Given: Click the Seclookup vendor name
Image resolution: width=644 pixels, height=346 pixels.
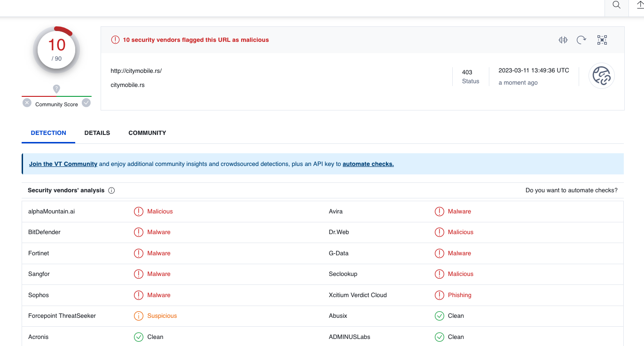Looking at the screenshot, I should pos(343,274).
